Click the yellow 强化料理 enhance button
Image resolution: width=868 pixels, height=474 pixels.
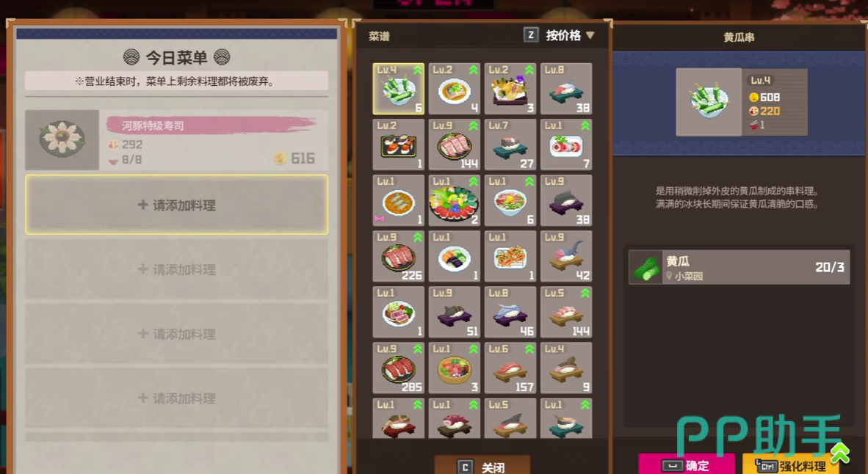pyautogui.click(x=790, y=464)
